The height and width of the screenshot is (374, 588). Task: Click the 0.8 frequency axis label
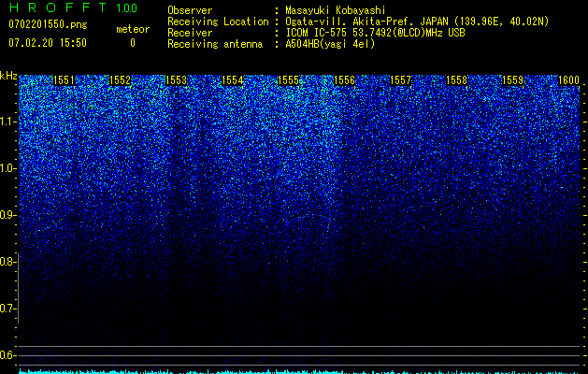7,262
